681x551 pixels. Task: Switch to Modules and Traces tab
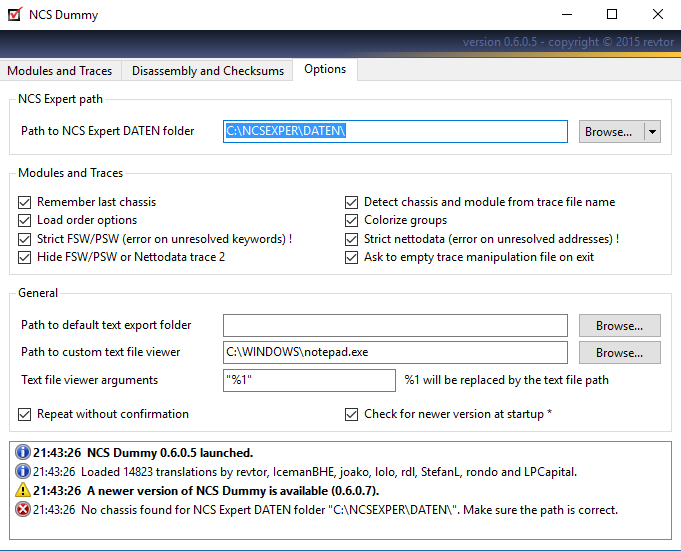point(60,71)
